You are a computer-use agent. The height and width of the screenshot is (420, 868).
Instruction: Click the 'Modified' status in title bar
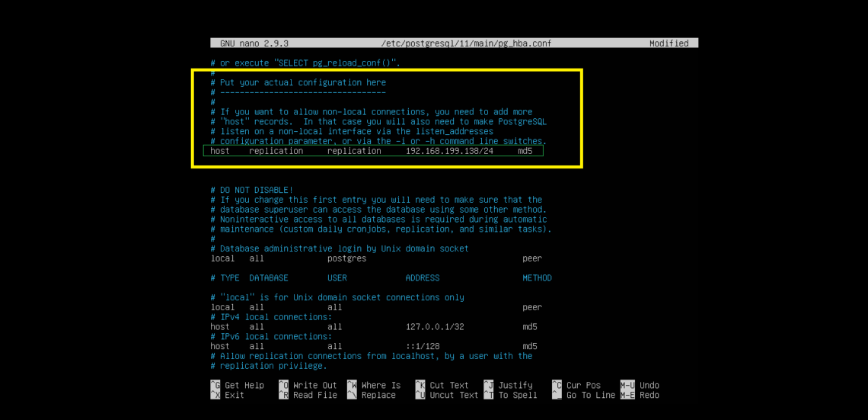pyautogui.click(x=669, y=43)
